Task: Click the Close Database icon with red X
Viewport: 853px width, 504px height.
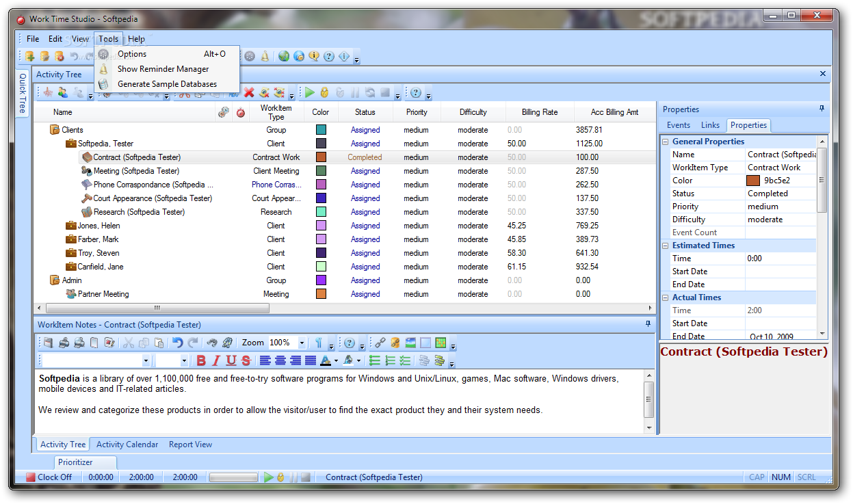Action: (60, 56)
